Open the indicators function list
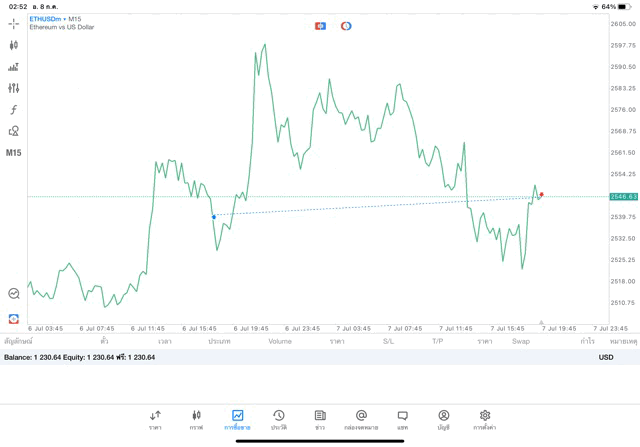 click(x=14, y=110)
